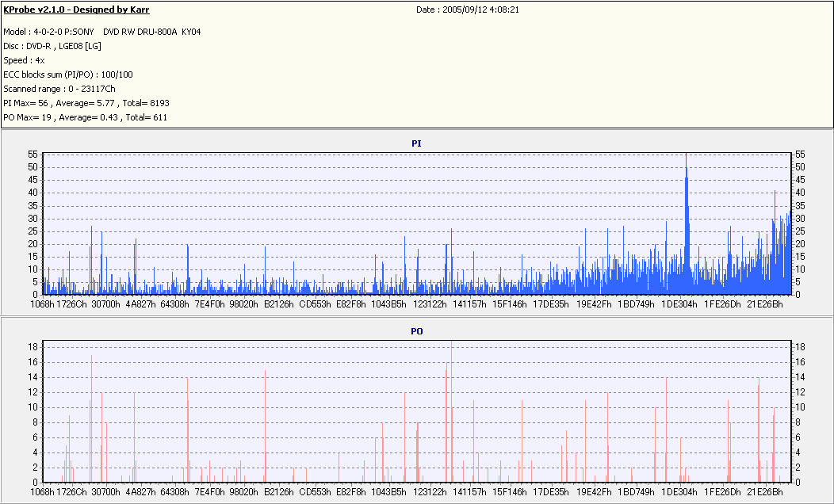This screenshot has height=504, width=834.
Task: Click CD553h under the PI chart
Action: click(x=315, y=304)
